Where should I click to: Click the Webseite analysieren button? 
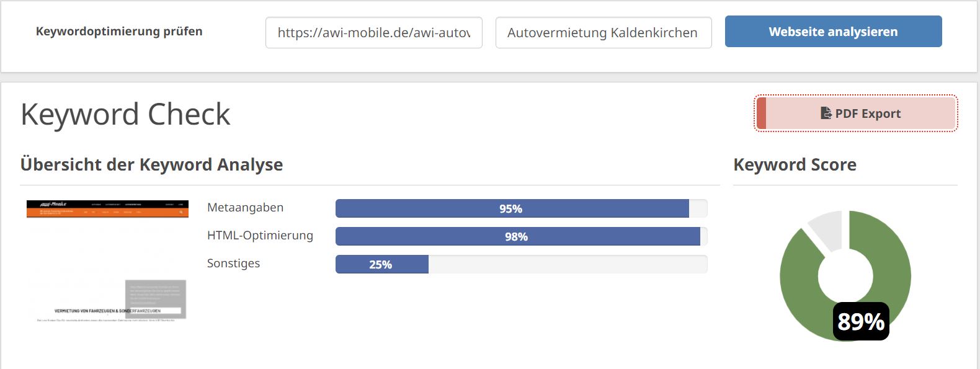[834, 32]
